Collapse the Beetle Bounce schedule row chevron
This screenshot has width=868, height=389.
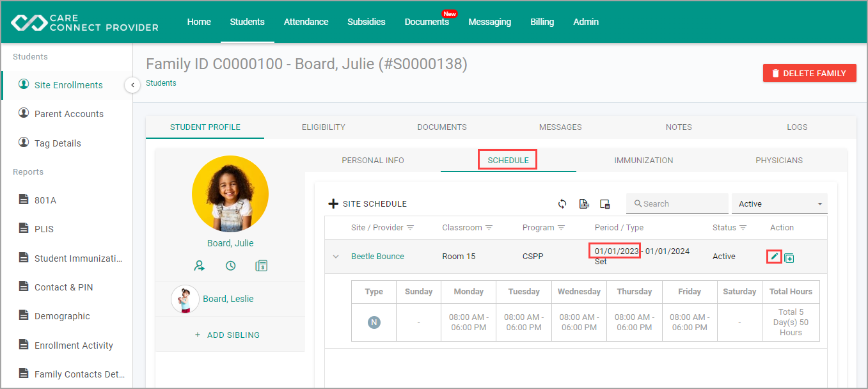pyautogui.click(x=335, y=257)
